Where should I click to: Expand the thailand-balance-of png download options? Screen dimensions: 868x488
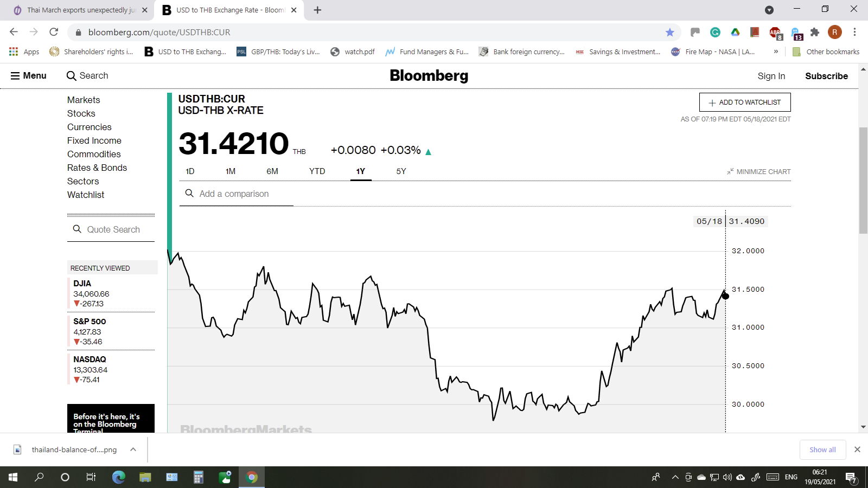(133, 450)
